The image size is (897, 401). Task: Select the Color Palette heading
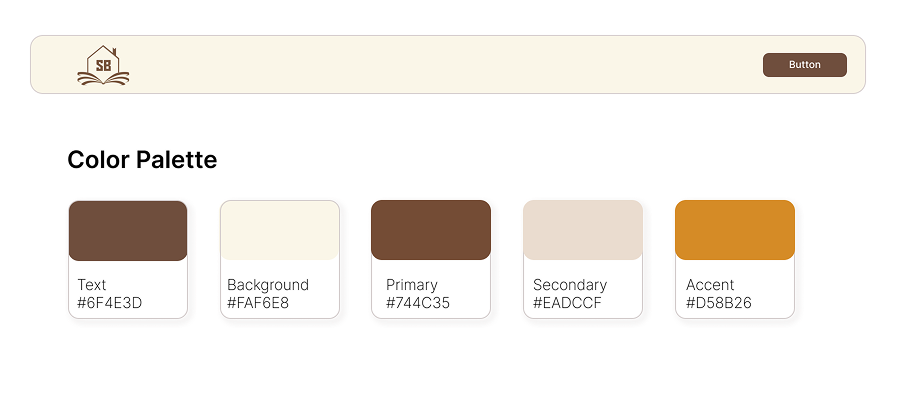point(142,159)
